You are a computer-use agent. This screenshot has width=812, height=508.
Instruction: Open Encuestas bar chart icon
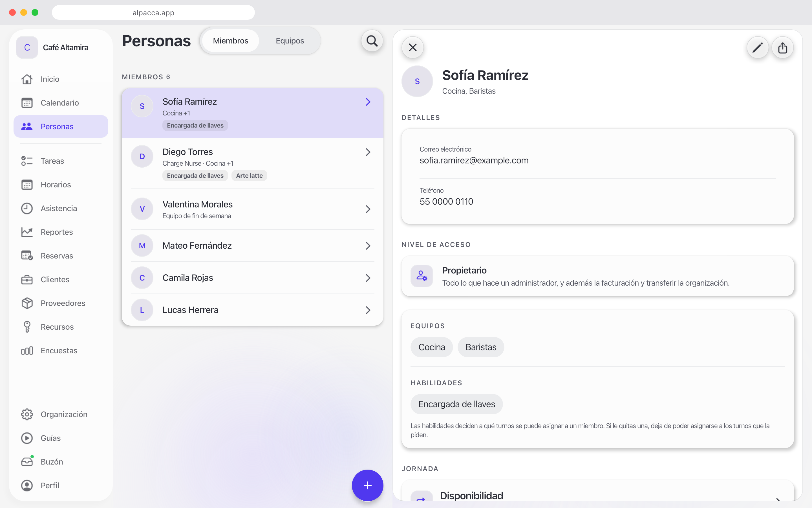(27, 351)
